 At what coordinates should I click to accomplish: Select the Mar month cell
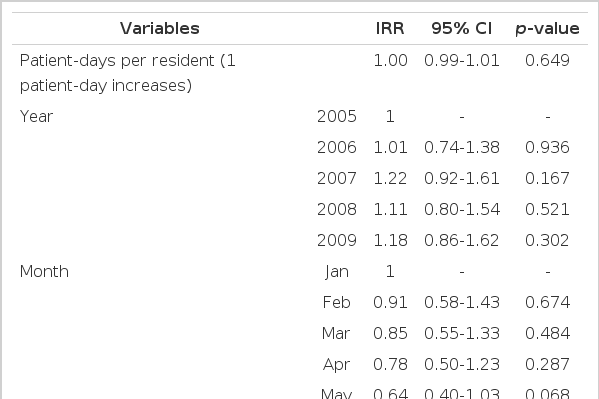pos(336,333)
